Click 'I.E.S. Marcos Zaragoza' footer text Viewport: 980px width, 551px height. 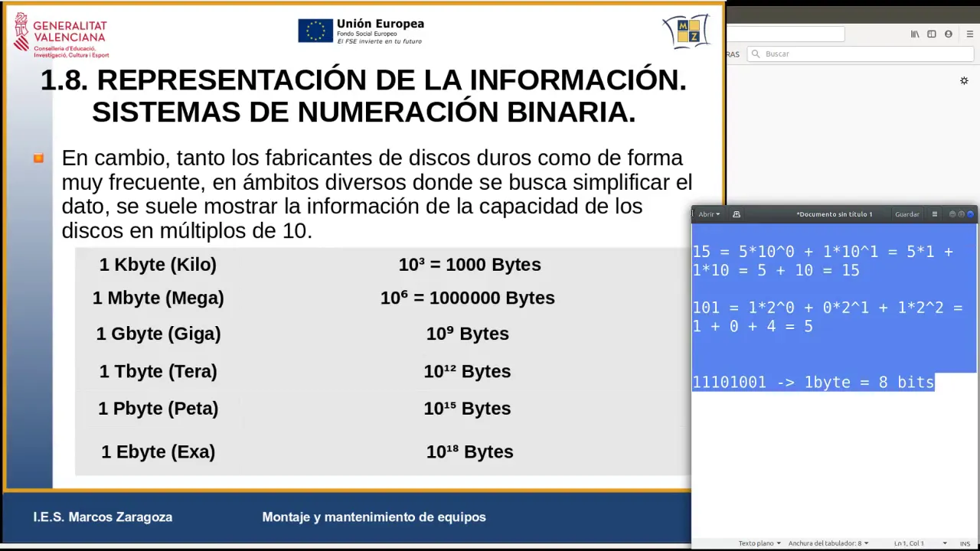click(x=103, y=517)
